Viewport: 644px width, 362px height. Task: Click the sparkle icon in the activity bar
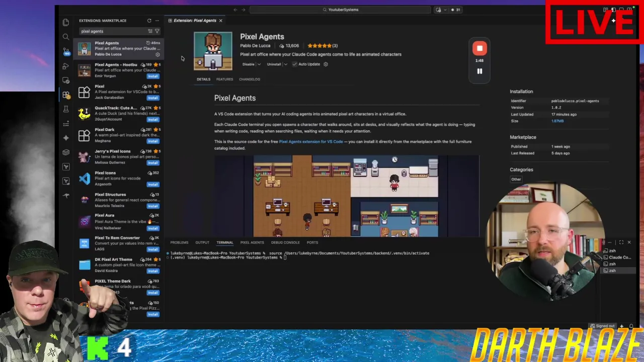click(x=66, y=138)
